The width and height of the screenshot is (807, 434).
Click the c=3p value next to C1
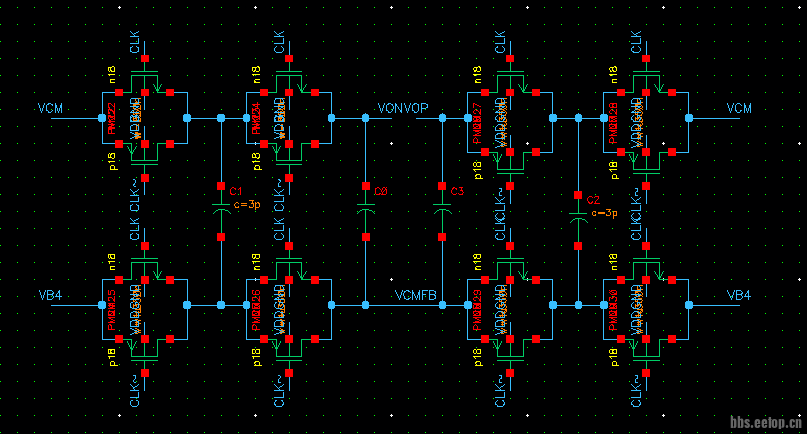coord(247,204)
